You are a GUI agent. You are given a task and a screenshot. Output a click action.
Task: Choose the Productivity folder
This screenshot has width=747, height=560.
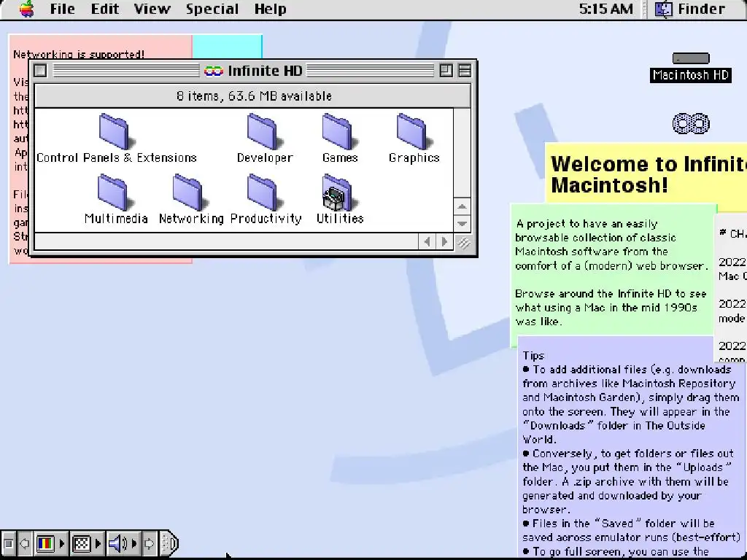pyautogui.click(x=263, y=193)
